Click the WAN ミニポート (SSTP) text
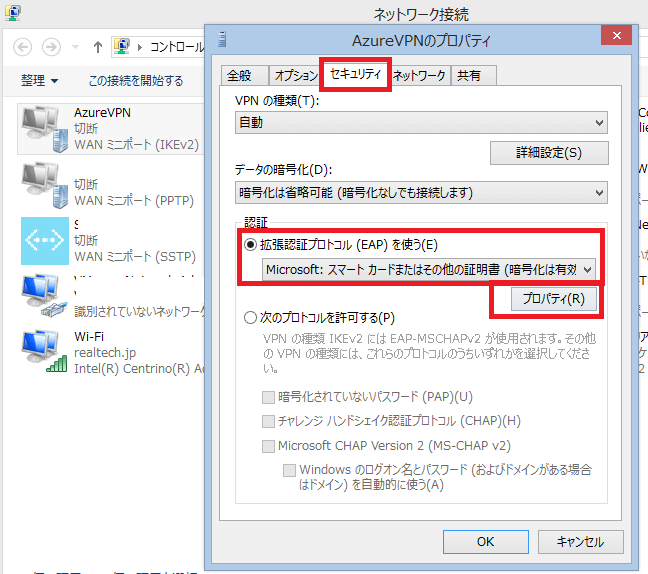The width and height of the screenshot is (648, 574). coord(135,257)
